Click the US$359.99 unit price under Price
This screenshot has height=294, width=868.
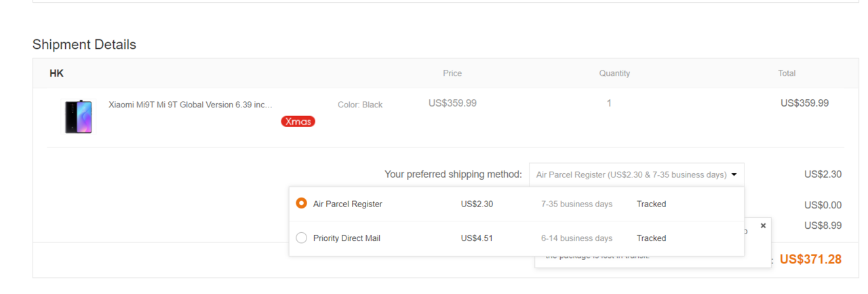click(x=452, y=103)
